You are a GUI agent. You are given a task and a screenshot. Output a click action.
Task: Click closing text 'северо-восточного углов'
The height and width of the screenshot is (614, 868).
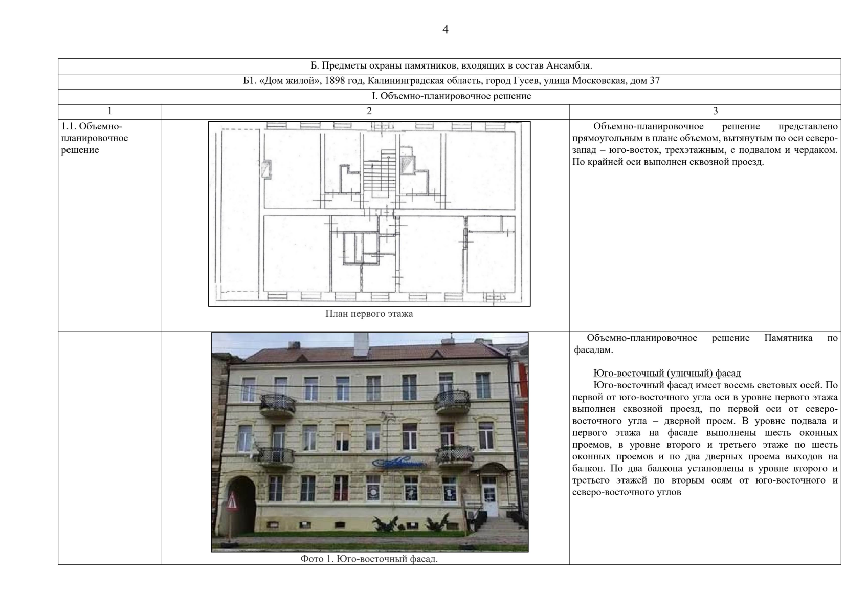(x=627, y=493)
